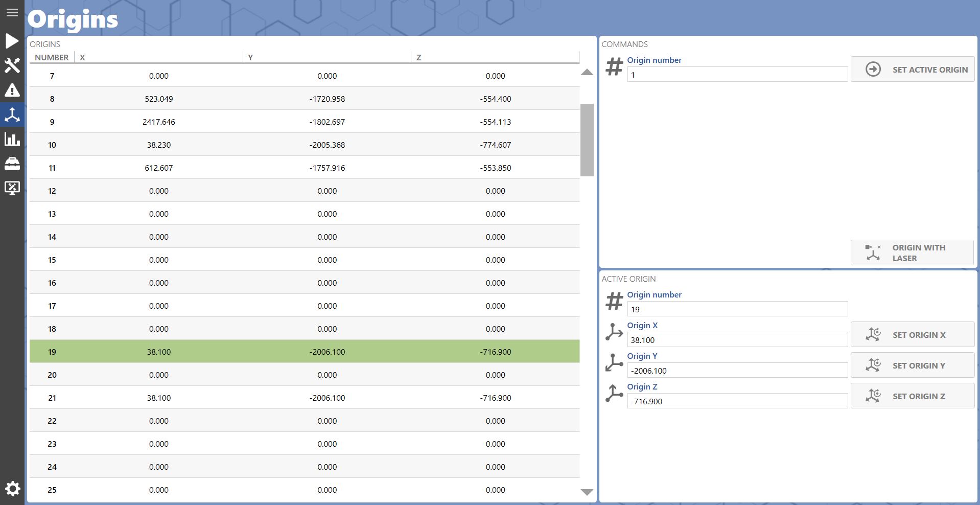Open the Tools (wrench) page from the sidebar
Image resolution: width=980 pixels, height=505 pixels.
tap(12, 65)
